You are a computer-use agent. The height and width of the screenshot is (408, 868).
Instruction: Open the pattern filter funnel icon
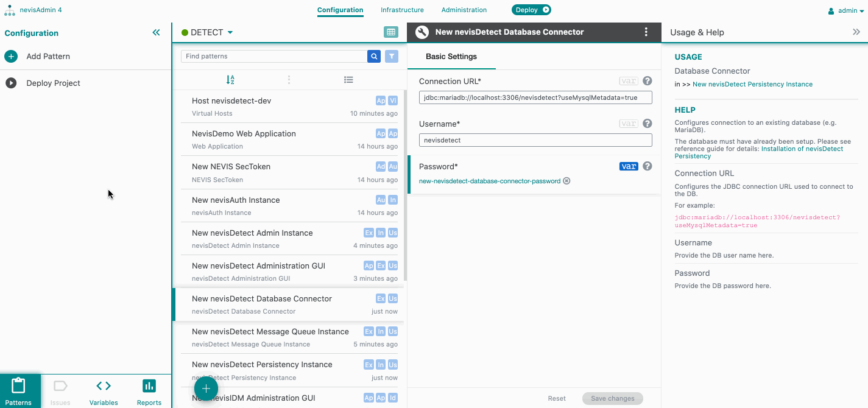tap(392, 56)
